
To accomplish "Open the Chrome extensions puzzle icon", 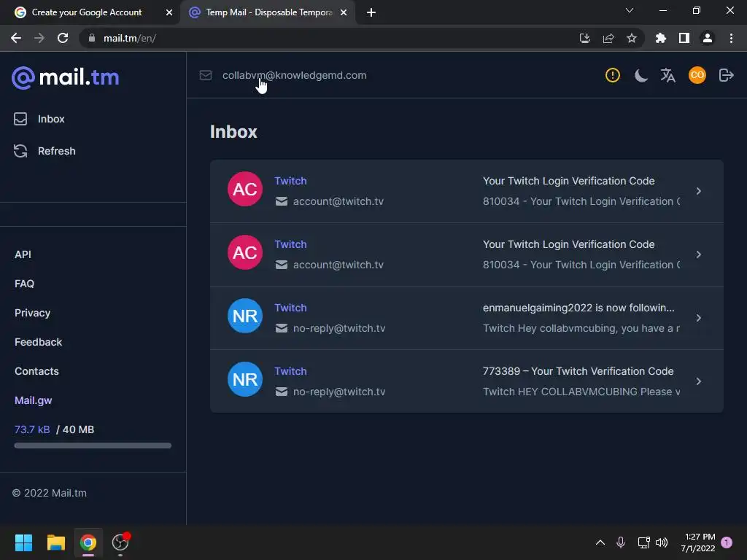I will [661, 38].
